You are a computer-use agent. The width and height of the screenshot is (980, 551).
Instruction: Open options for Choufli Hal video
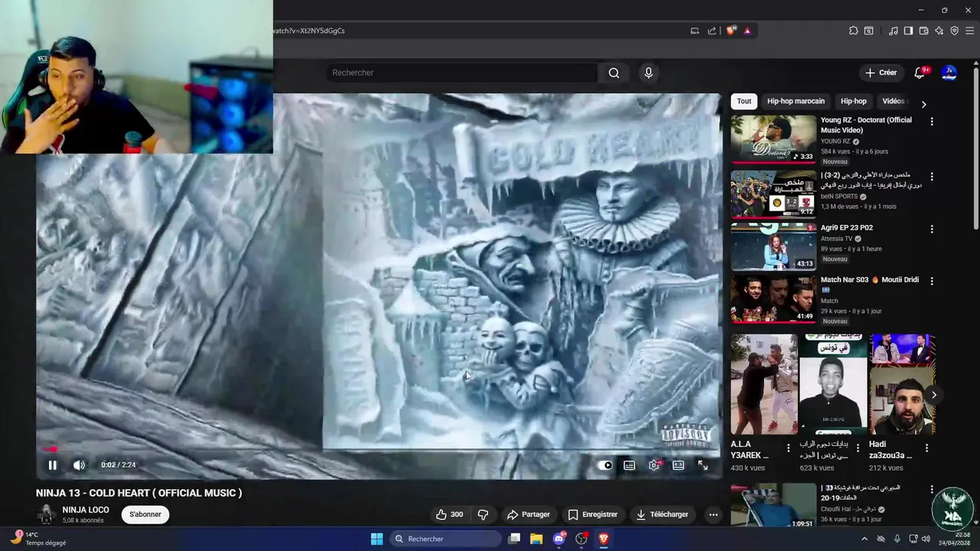coord(932,489)
